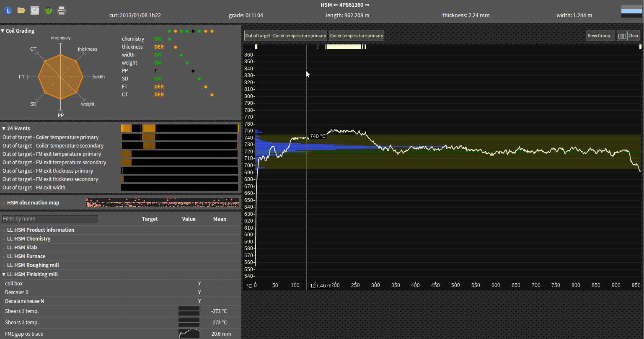This screenshot has width=644, height=339.
Task: Click the coil ID 4P861360
Action: (351, 5)
